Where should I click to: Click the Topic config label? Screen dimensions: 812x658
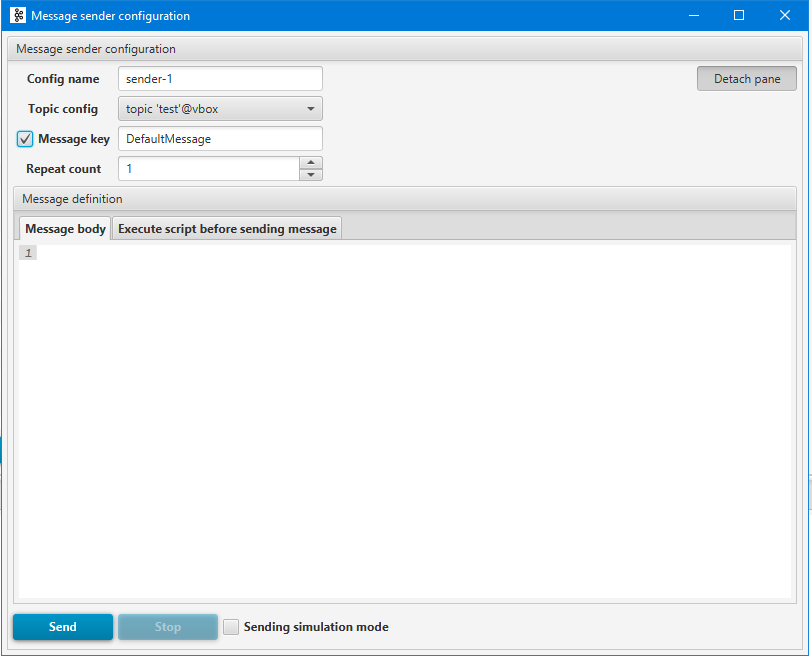point(63,109)
